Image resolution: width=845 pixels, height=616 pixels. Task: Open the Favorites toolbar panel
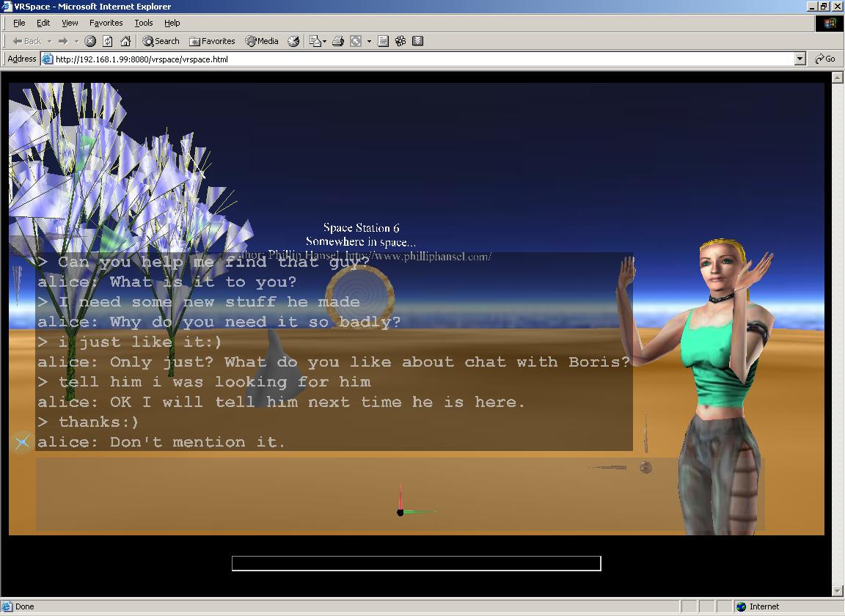212,41
